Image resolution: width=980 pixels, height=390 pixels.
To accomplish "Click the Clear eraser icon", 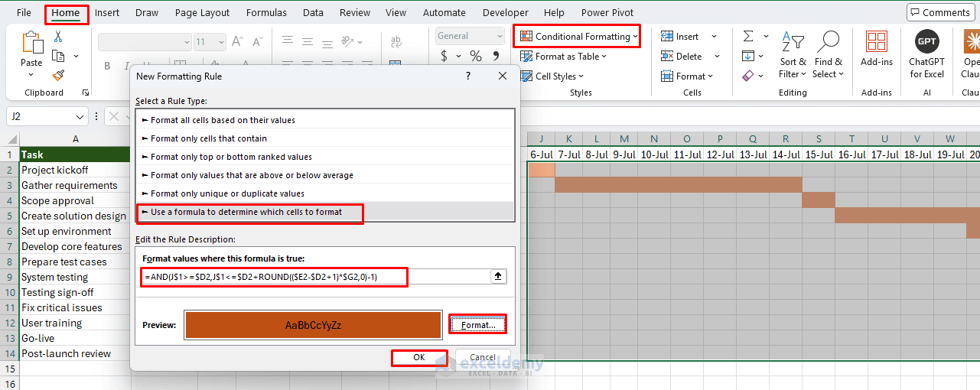I will [x=747, y=76].
